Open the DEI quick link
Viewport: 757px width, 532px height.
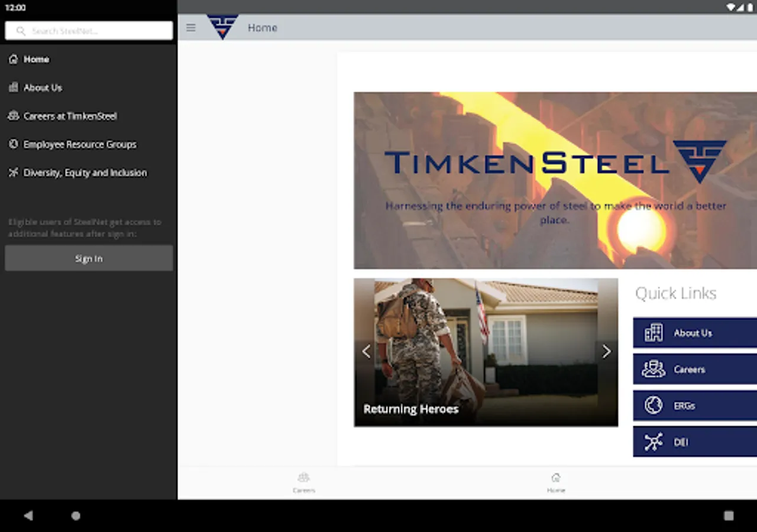pos(695,442)
